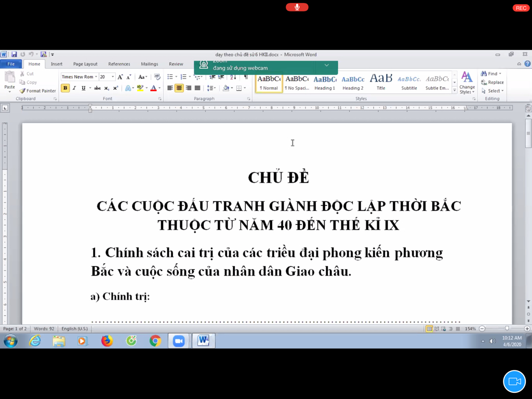Open the Font dialog launcher

[160, 99]
